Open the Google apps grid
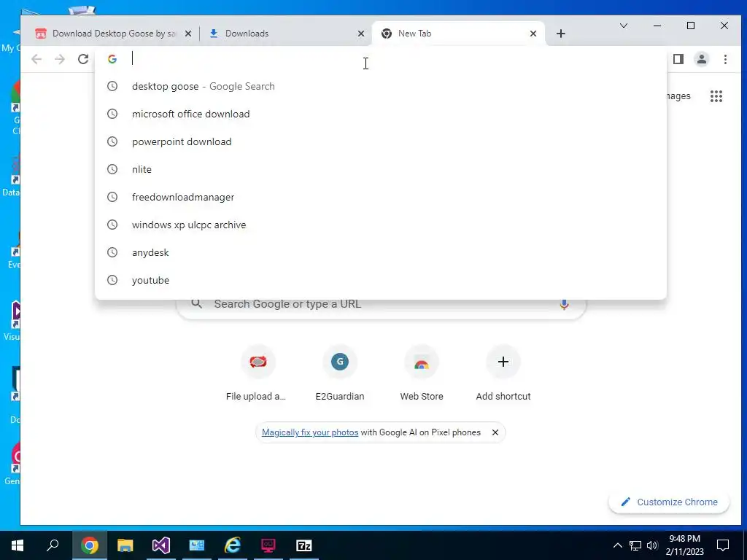This screenshot has height=560, width=747. [716, 96]
